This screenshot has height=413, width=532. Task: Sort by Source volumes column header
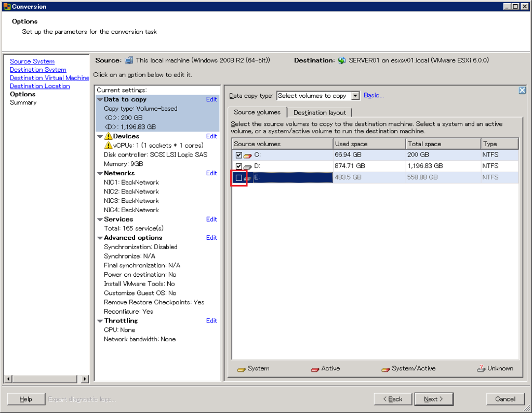[x=282, y=144]
